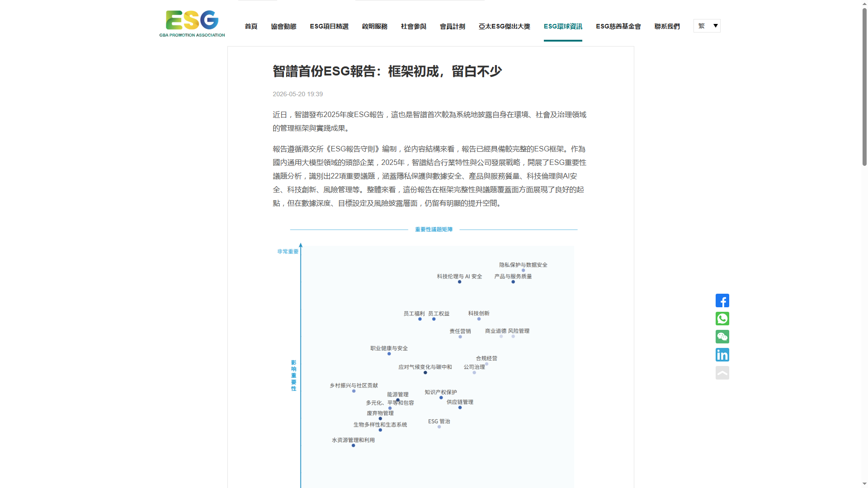Viewport: 868px width, 488px height.
Task: Select the ESG環球資訊 tab
Action: (563, 26)
